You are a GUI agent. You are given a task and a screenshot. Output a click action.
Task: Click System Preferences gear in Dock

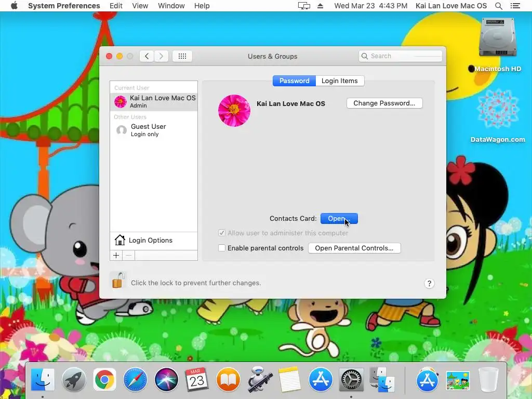click(x=352, y=379)
